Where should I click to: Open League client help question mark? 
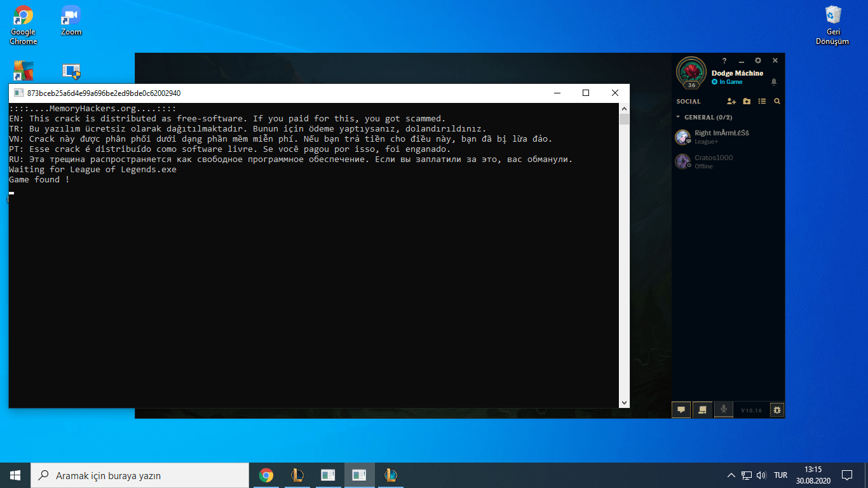724,60
